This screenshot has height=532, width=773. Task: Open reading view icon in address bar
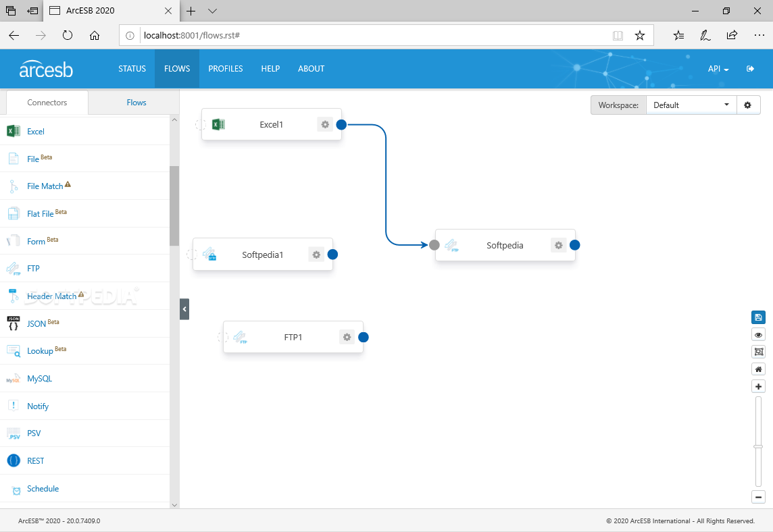click(618, 36)
